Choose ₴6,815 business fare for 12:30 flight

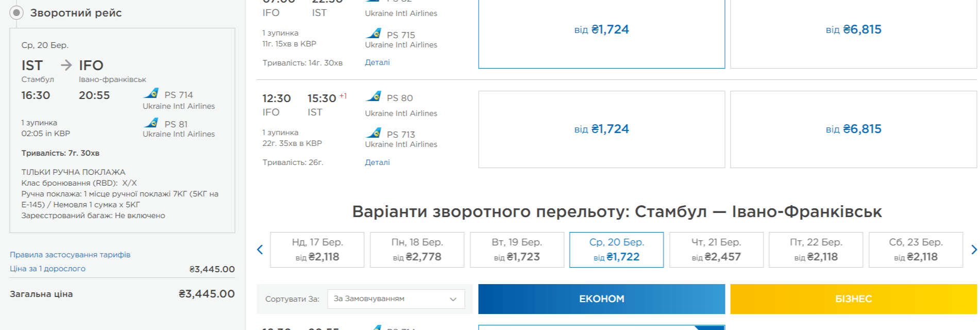click(x=853, y=129)
